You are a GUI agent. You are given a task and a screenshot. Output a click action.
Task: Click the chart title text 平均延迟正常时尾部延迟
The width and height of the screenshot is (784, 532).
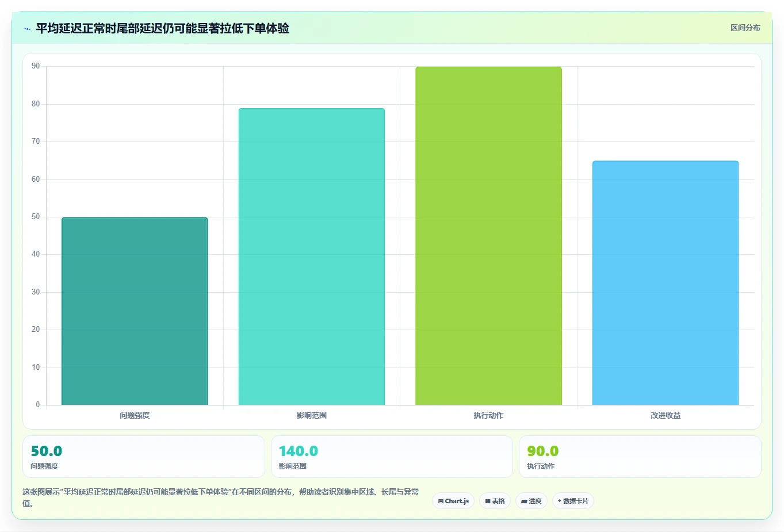coord(99,28)
